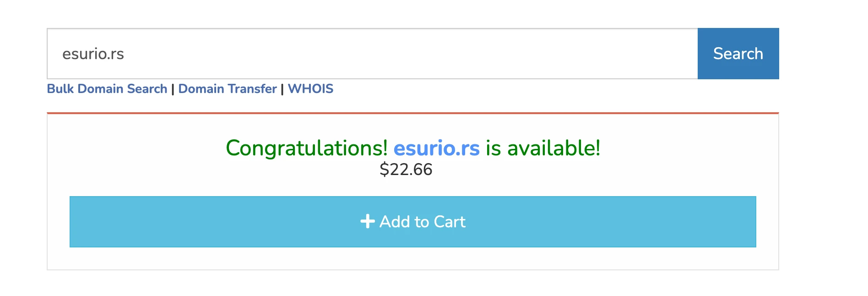Screen dimensions: 868x296
Task: Click the 'Add to Cart' label text
Action: click(x=422, y=222)
